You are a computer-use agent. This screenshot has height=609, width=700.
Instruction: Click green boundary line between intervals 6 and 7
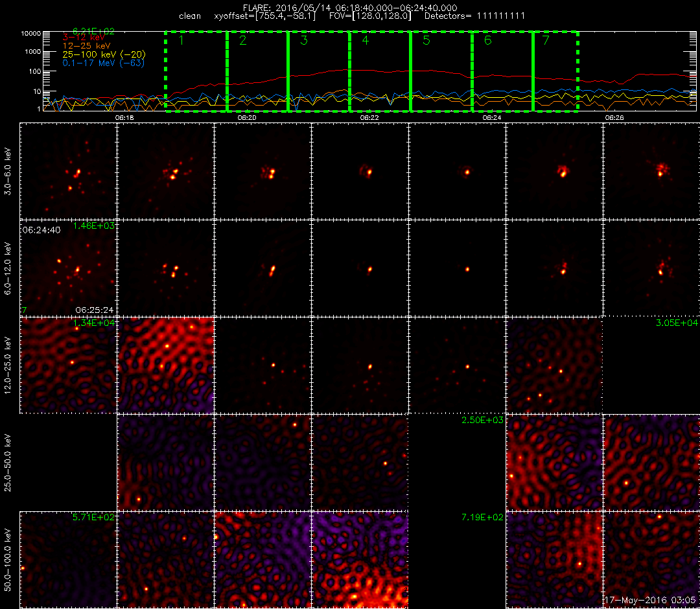click(x=533, y=71)
